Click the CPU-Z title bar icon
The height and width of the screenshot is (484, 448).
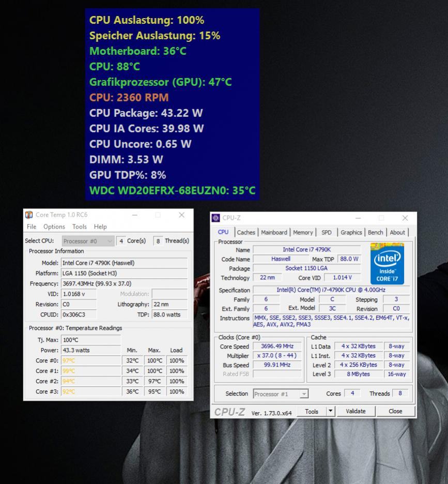tap(215, 218)
